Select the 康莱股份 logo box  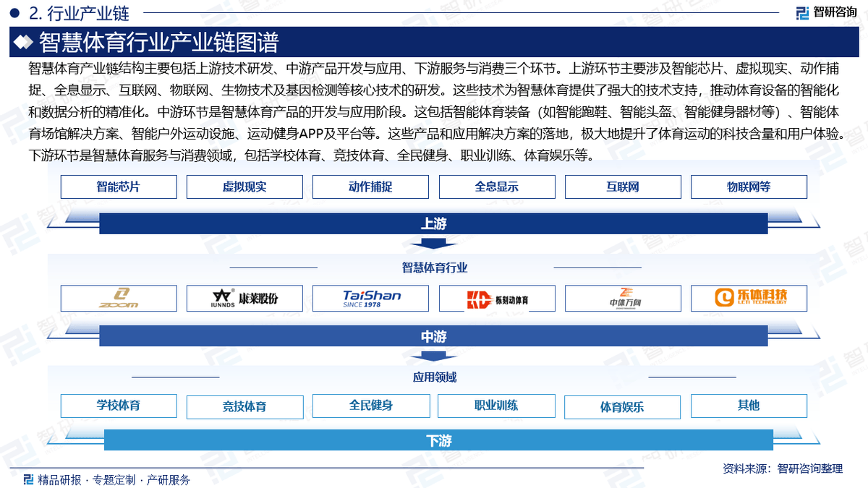244,298
